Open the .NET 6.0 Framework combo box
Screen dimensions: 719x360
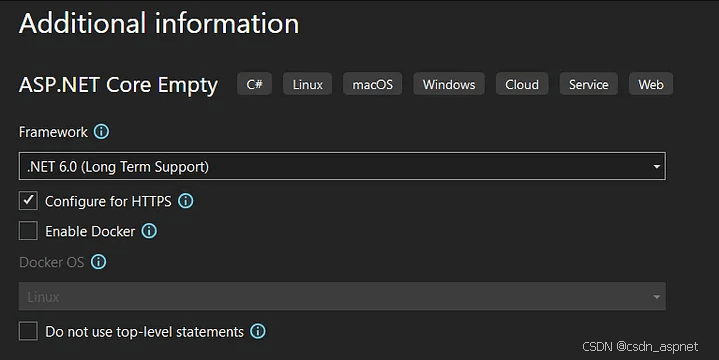[x=342, y=166]
